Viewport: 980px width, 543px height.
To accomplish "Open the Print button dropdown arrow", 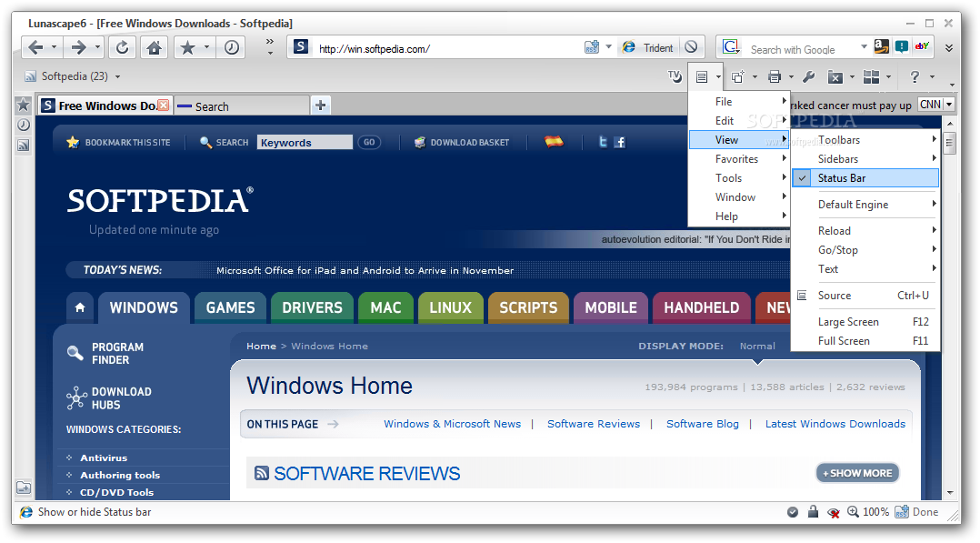I will pos(791,77).
